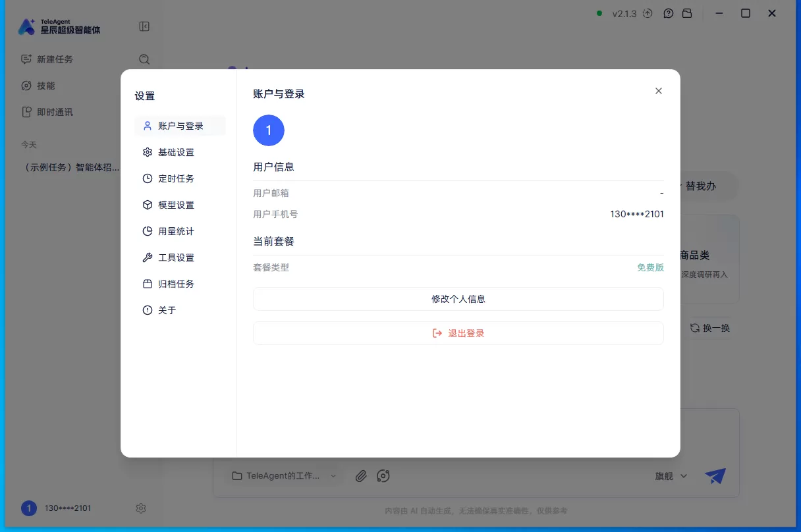Click the update arrow icon beside v2.1.3

pyautogui.click(x=648, y=13)
